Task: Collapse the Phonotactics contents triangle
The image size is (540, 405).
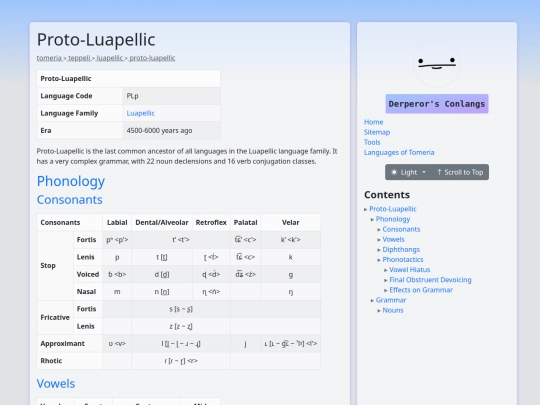Action: click(379, 260)
